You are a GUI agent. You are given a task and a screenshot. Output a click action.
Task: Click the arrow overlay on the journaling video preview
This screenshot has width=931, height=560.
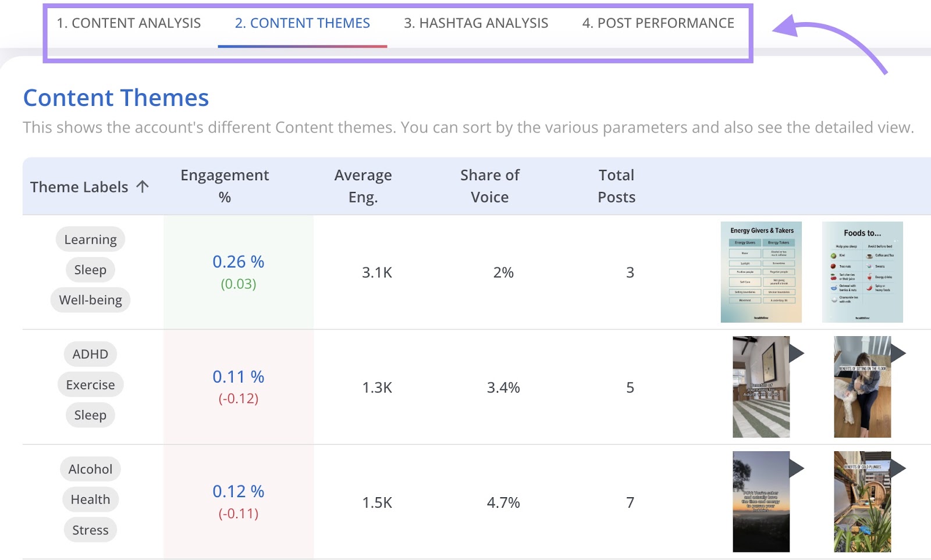pyautogui.click(x=797, y=353)
